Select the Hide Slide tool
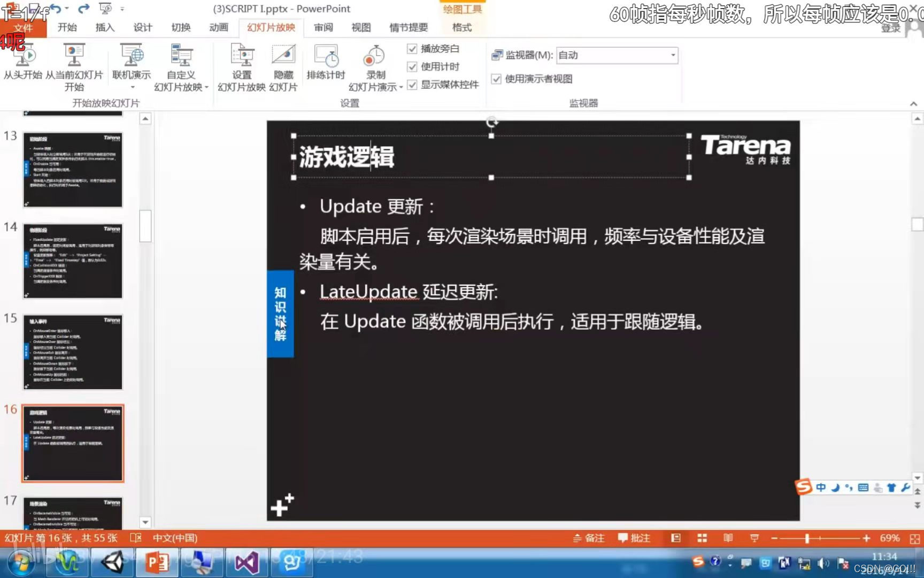This screenshot has width=924, height=578. click(x=283, y=64)
